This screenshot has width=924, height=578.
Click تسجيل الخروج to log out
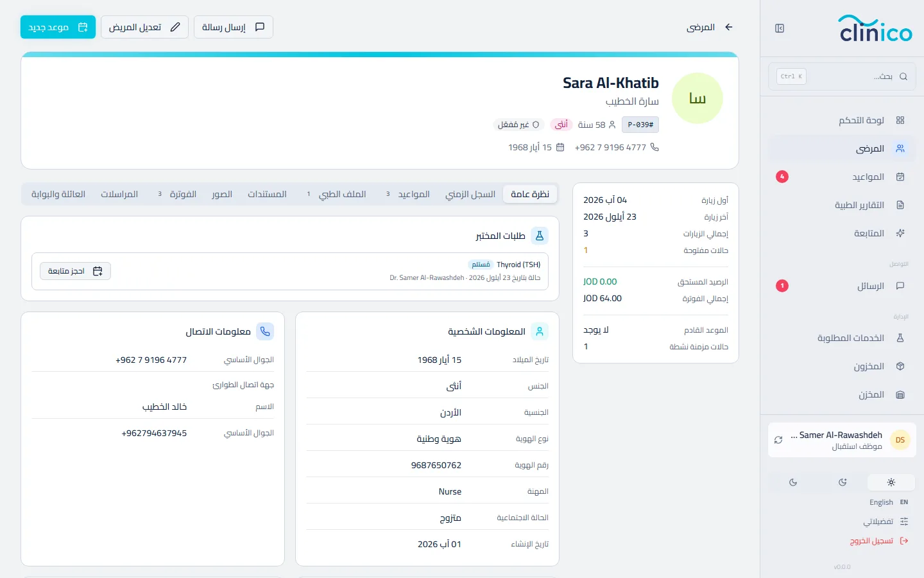pos(879,541)
